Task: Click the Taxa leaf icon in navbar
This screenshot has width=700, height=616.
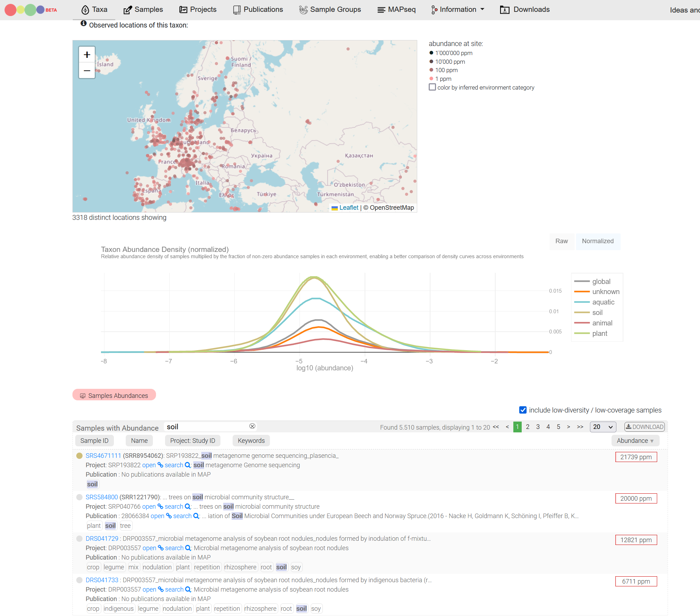Action: 85,10
